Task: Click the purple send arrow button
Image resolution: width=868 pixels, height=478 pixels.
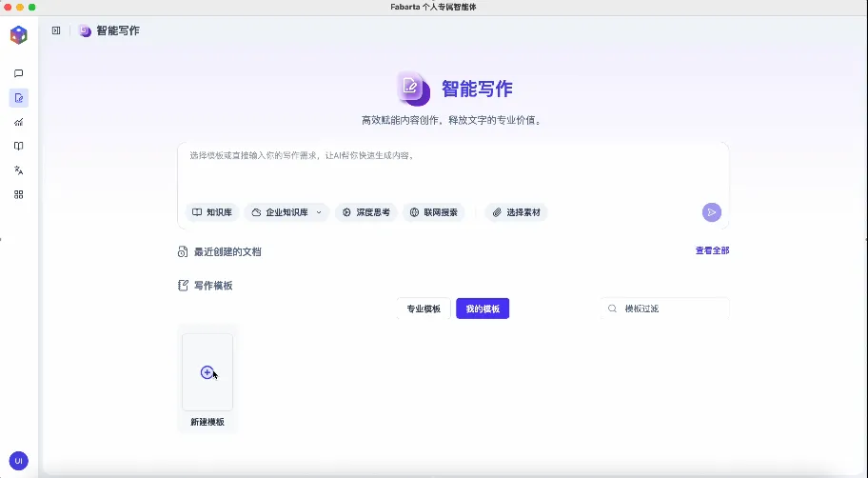Action: tap(711, 212)
